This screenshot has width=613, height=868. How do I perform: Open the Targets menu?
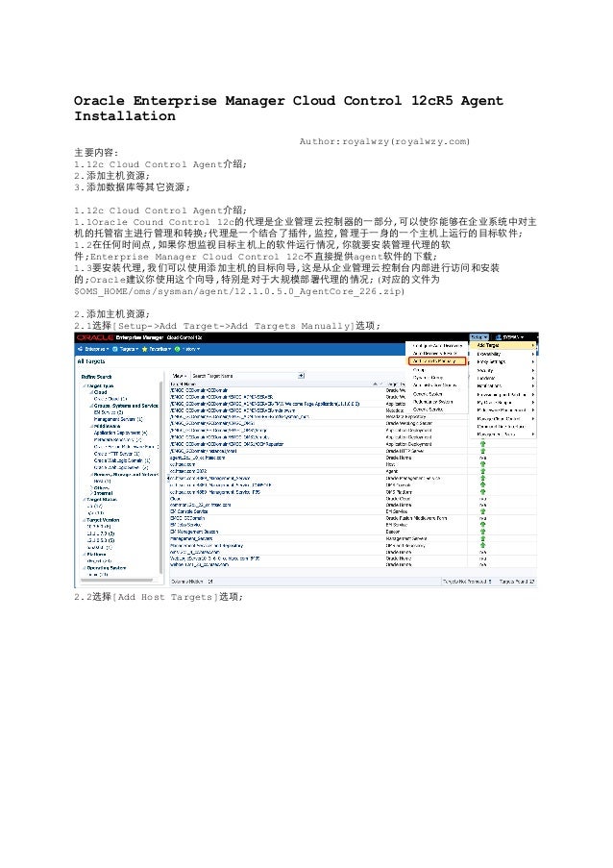(129, 349)
